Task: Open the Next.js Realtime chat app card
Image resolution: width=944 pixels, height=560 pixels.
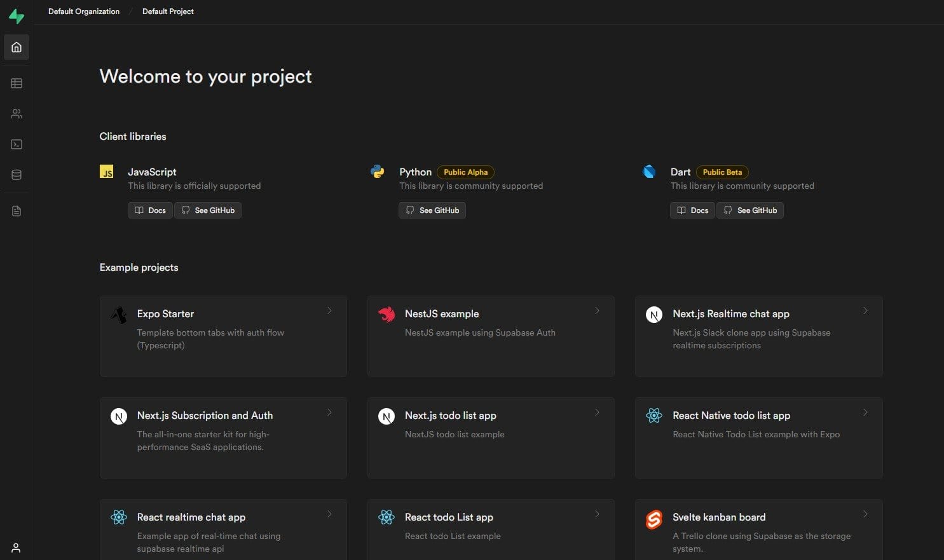Action: tap(758, 336)
